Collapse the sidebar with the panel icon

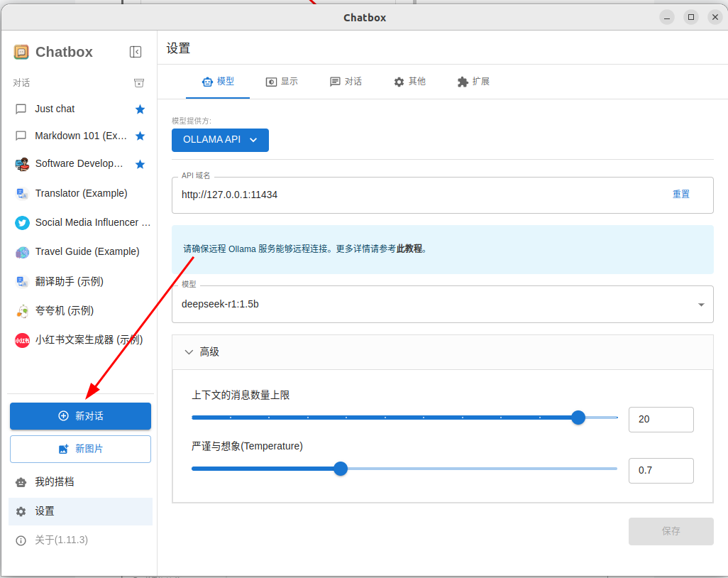click(x=135, y=52)
